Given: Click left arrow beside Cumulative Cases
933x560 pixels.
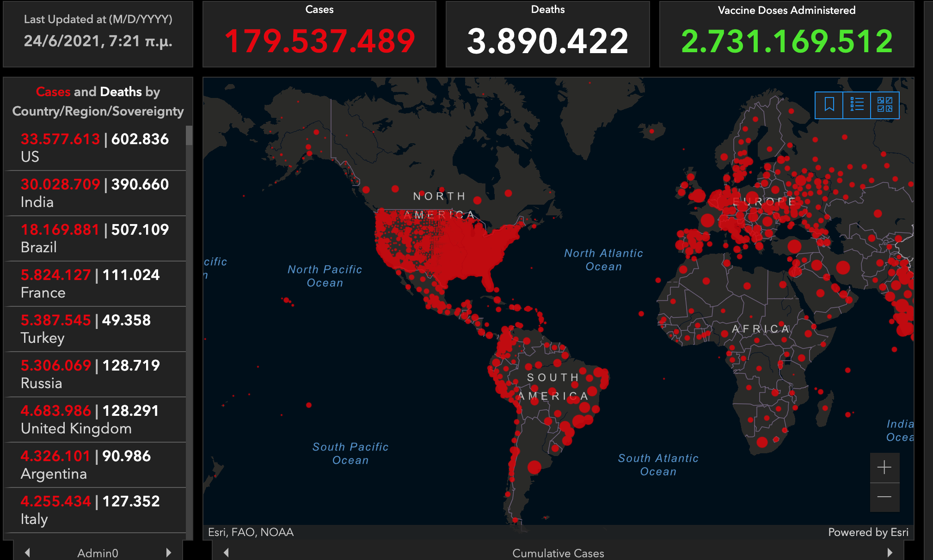Looking at the screenshot, I should tap(226, 553).
